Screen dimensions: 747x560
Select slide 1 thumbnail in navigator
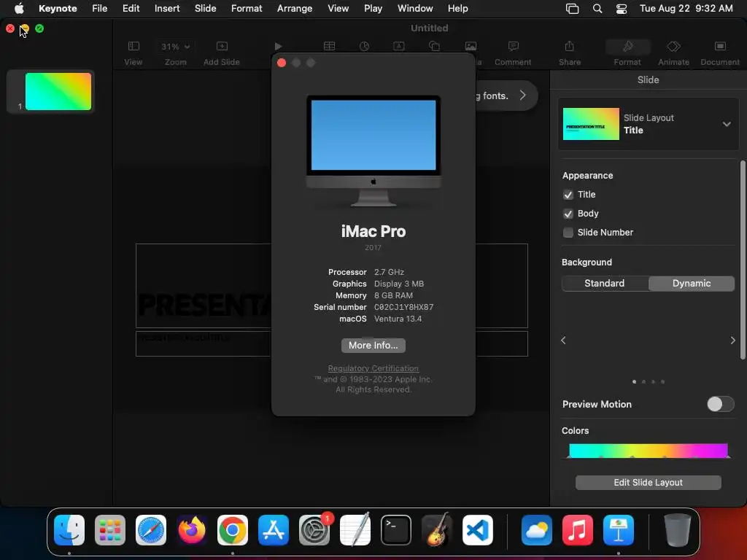(58, 91)
